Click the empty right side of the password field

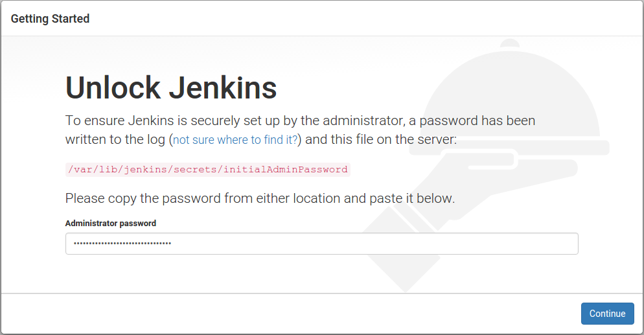374,244
